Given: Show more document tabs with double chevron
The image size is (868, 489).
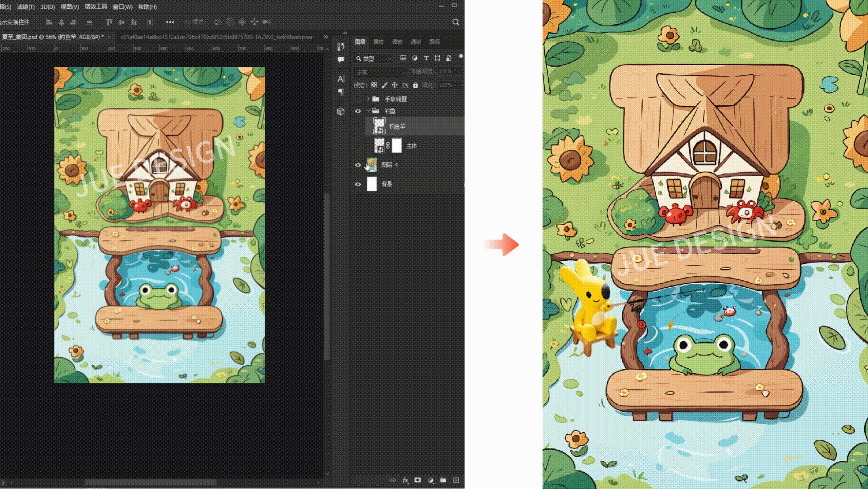Looking at the screenshot, I should click(x=326, y=37).
